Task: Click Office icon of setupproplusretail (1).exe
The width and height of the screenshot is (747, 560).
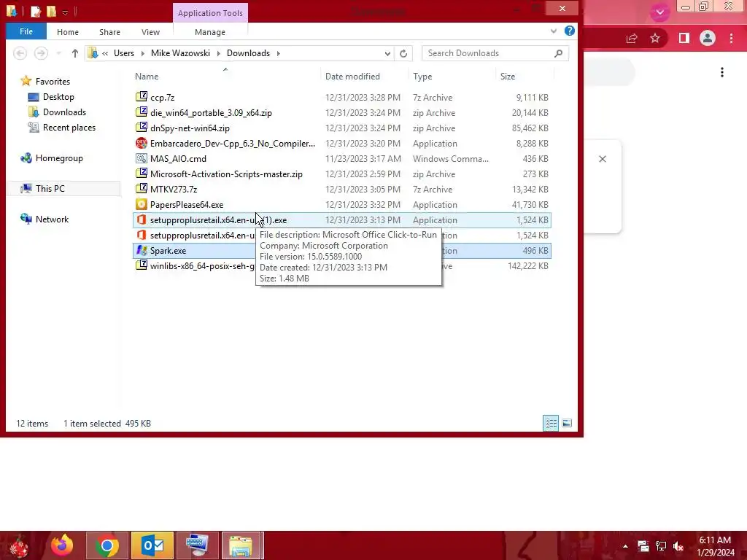Action: point(142,219)
